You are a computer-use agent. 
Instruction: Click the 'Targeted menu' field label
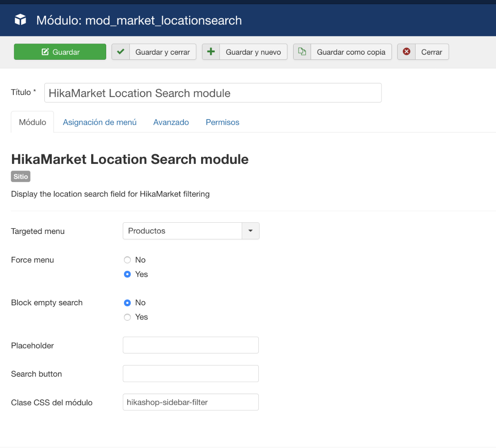coord(38,231)
